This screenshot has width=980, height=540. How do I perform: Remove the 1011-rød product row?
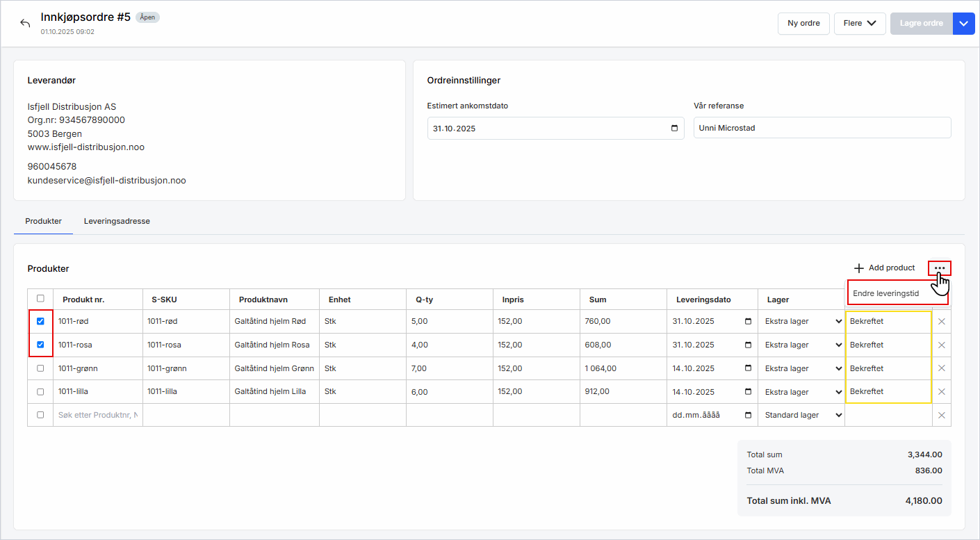tap(942, 322)
